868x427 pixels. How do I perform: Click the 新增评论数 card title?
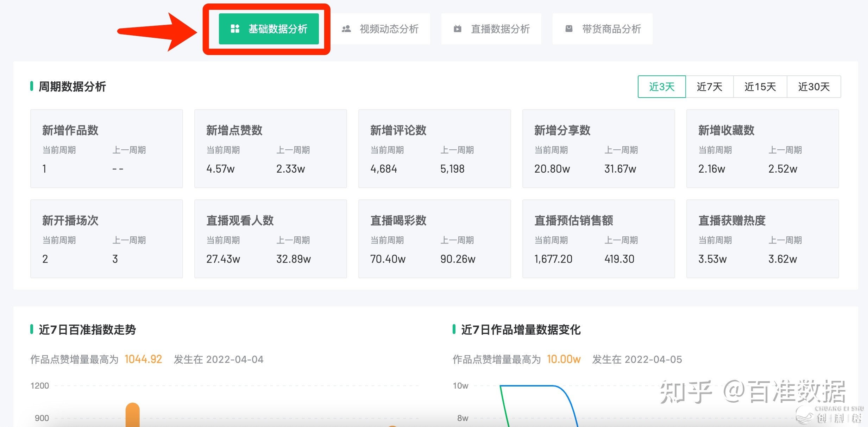pos(398,130)
